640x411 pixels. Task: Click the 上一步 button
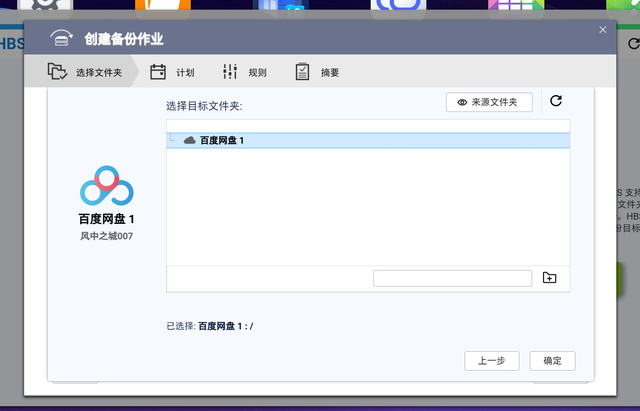(492, 361)
